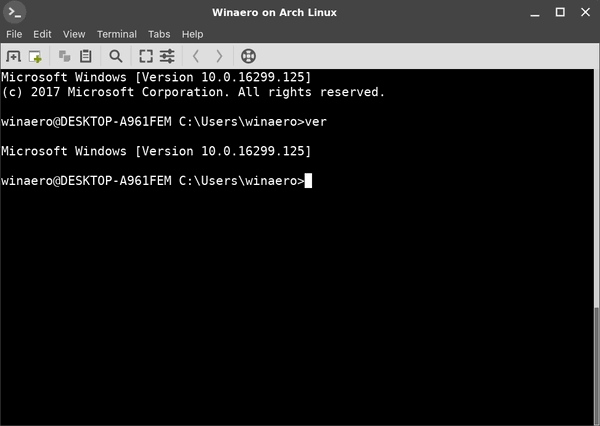
Task: Open help via the lifebuoy icon
Action: 248,56
